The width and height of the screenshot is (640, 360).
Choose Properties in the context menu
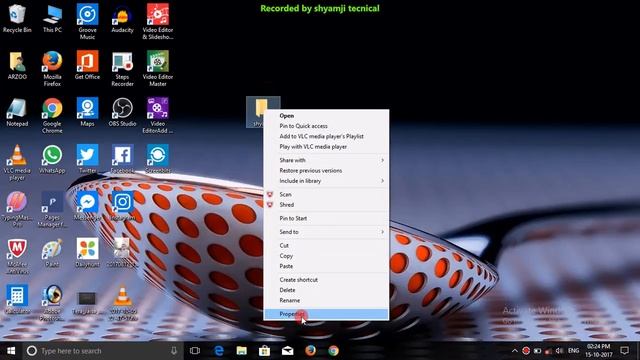coord(326,314)
